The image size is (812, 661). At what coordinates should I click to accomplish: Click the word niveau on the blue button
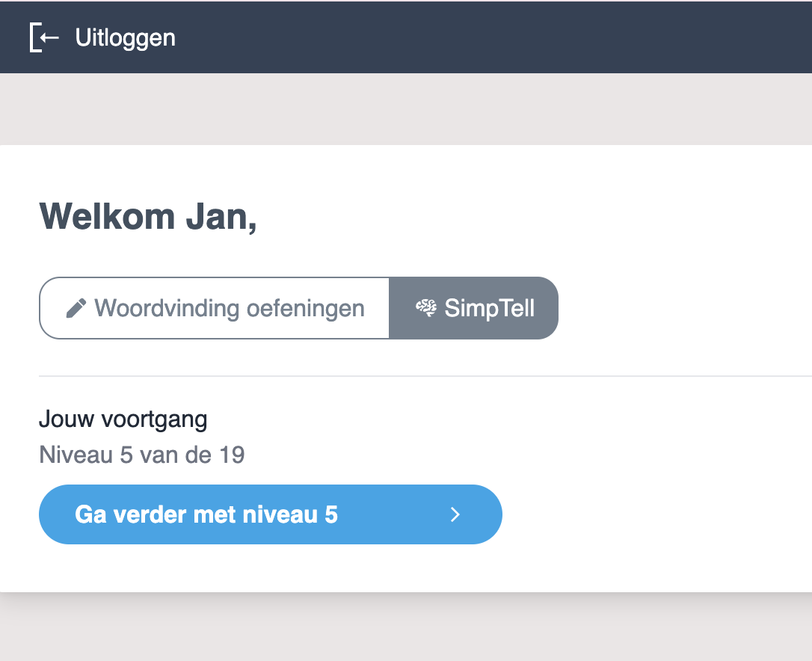tap(283, 514)
